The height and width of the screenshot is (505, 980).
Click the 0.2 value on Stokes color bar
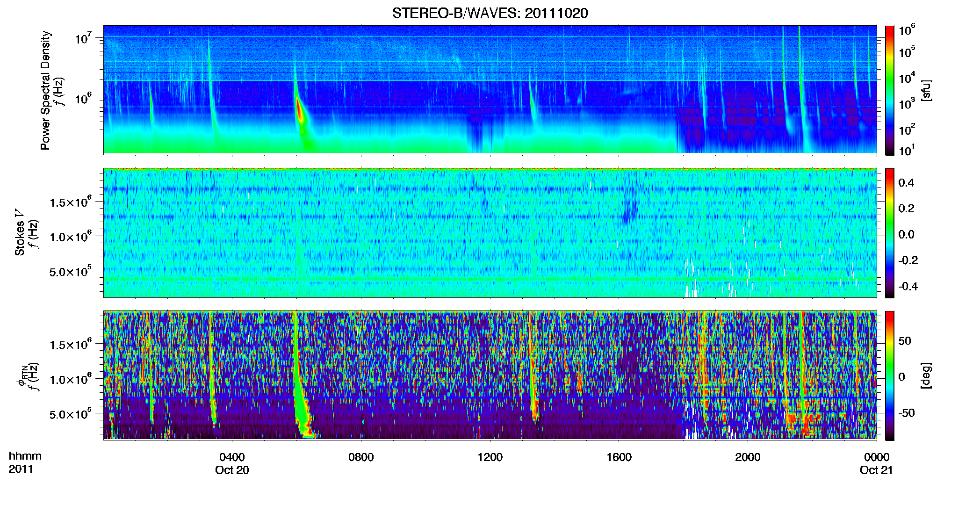click(906, 209)
